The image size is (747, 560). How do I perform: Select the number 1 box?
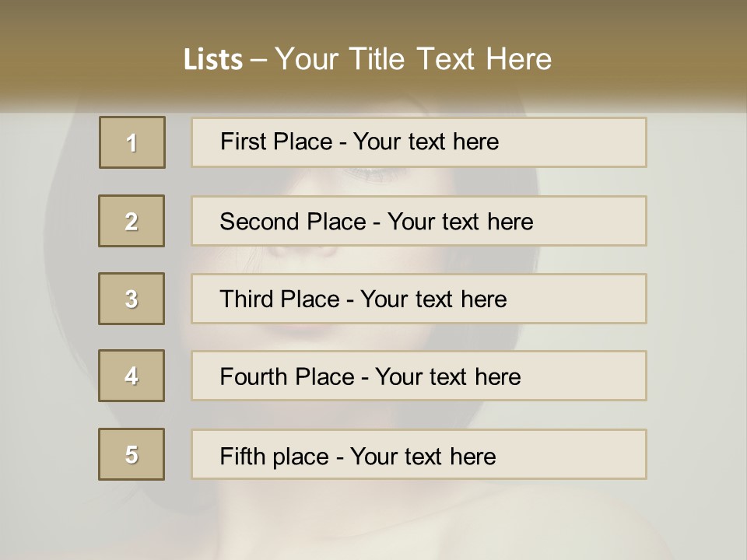click(x=132, y=142)
